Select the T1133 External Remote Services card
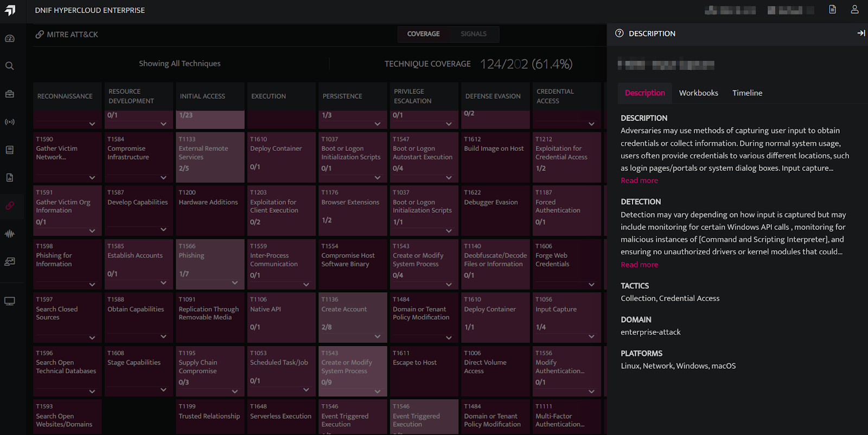 tap(210, 157)
